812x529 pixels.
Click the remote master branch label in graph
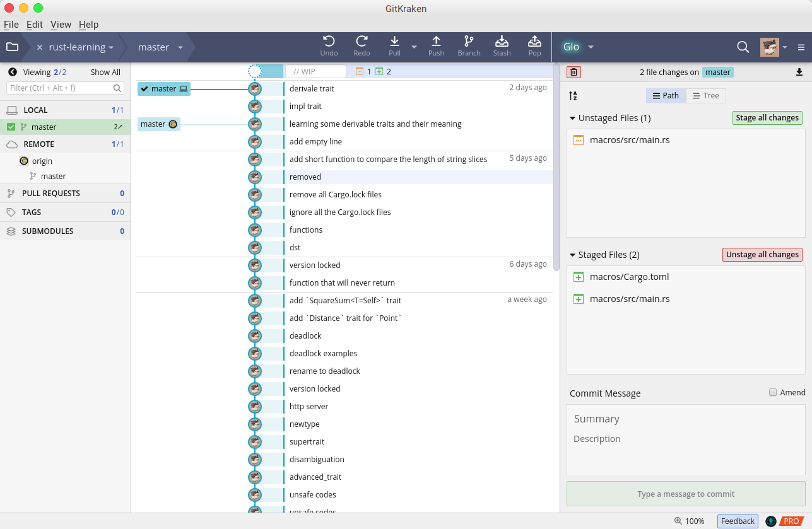pyautogui.click(x=159, y=124)
